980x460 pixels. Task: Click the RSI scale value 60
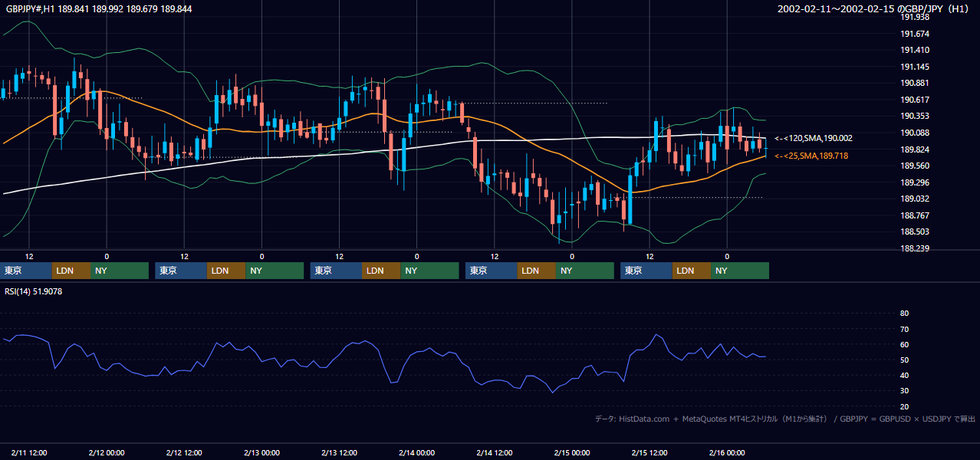(904, 344)
